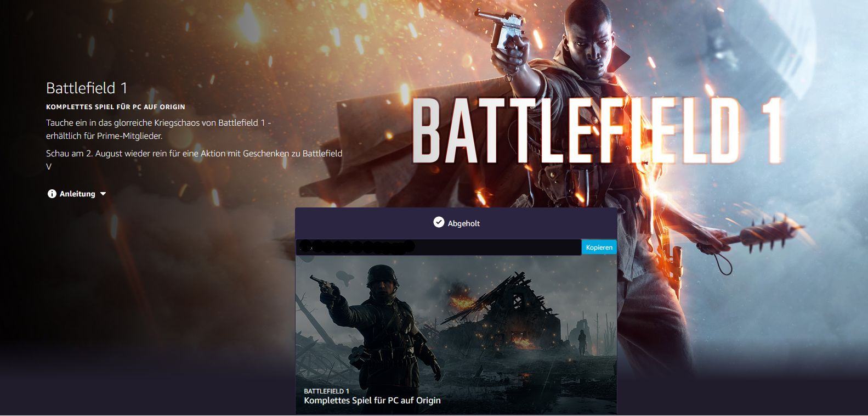Click the redacted code field
Viewport: 868px width, 416px height.
tap(439, 248)
